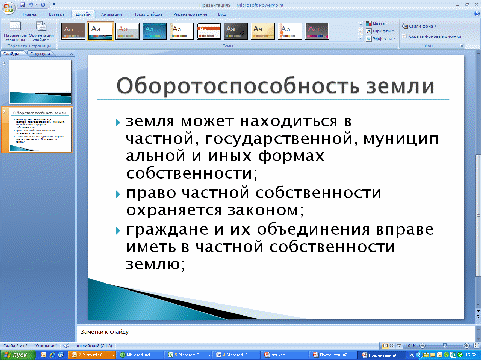Open Background Styles (Стили фона) dropdown
This screenshot has width=482, height=361.
tap(419, 26)
